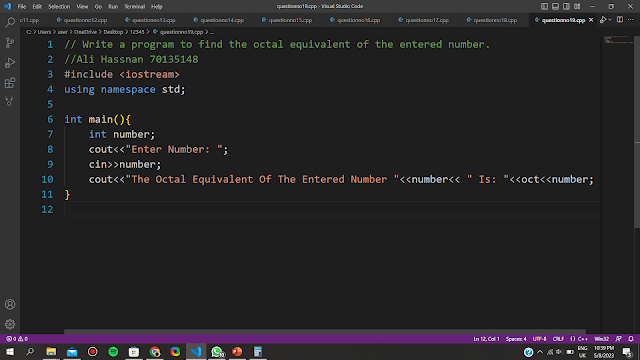Open the Windows Start button
Viewport: 640px width, 360px height.
(x=10, y=351)
